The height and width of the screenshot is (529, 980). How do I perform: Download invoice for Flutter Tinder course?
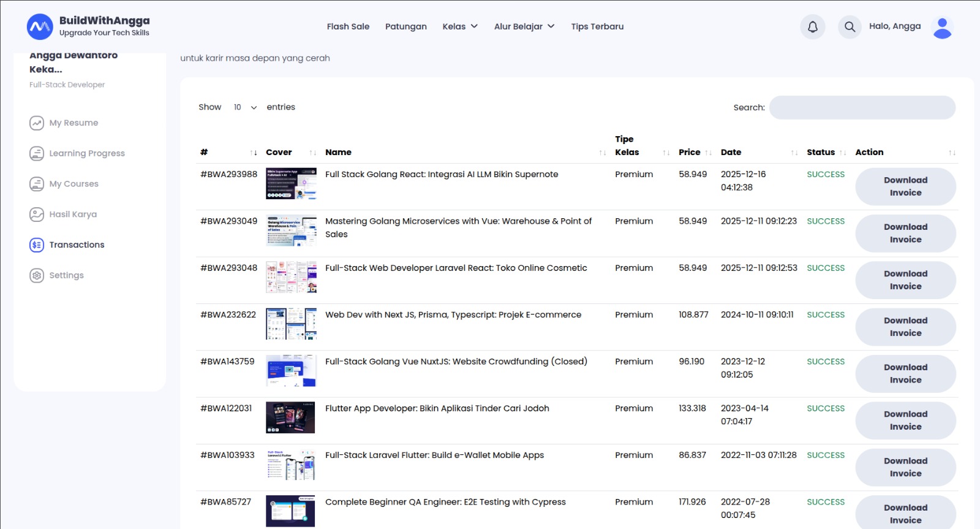click(x=905, y=421)
